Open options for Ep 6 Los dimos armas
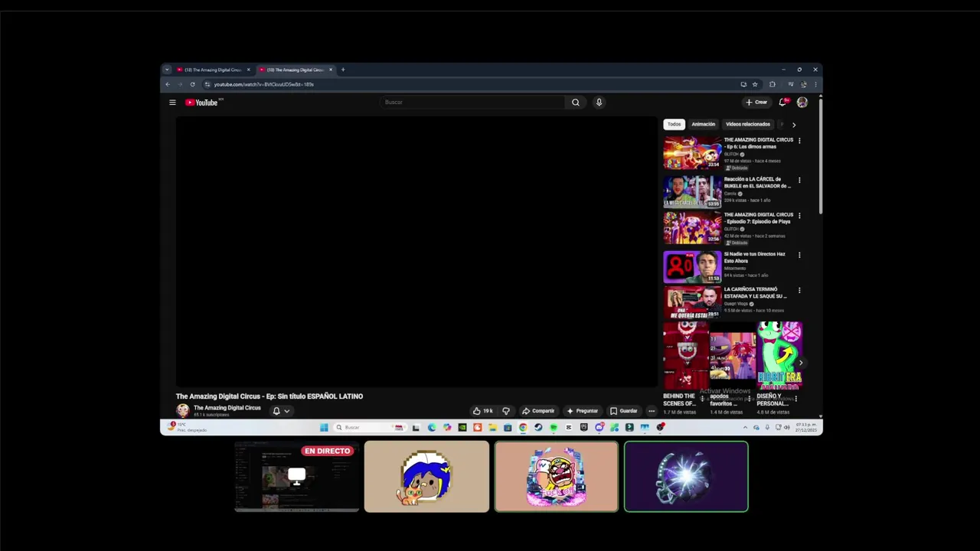 [799, 141]
